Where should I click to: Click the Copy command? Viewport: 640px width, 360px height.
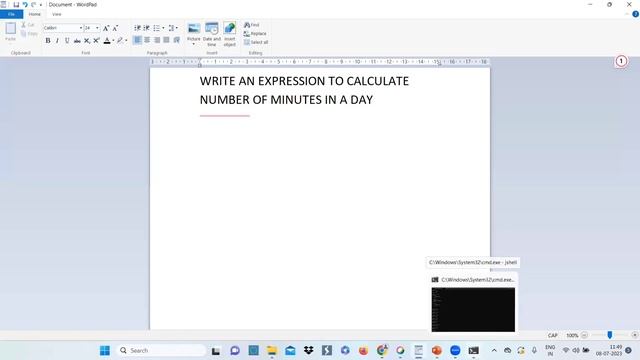29,33
